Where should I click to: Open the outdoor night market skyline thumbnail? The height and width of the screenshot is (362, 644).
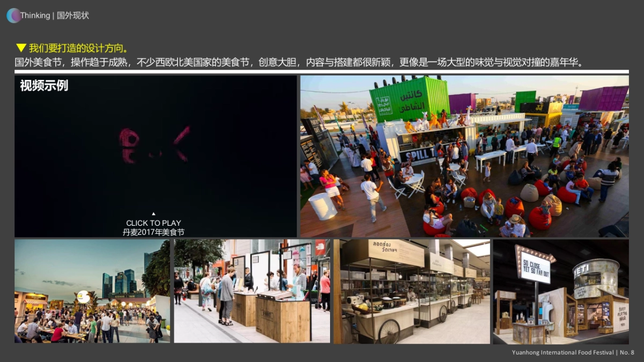(x=92, y=291)
